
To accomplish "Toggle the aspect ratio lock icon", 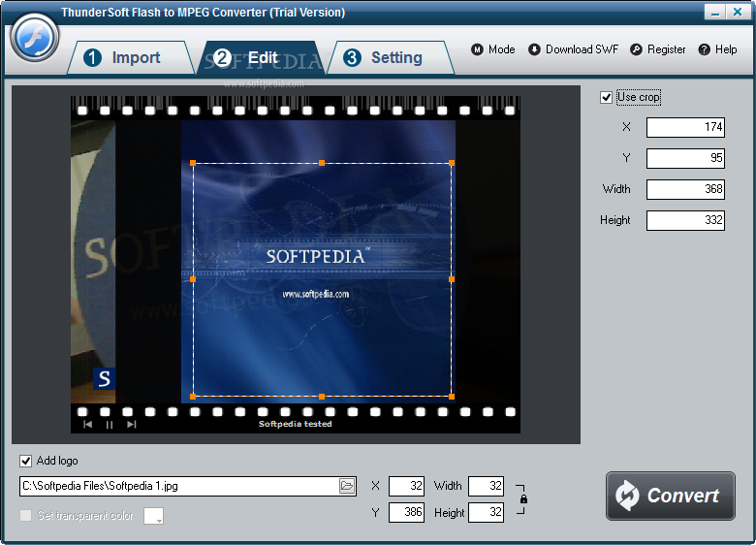I will [x=523, y=499].
